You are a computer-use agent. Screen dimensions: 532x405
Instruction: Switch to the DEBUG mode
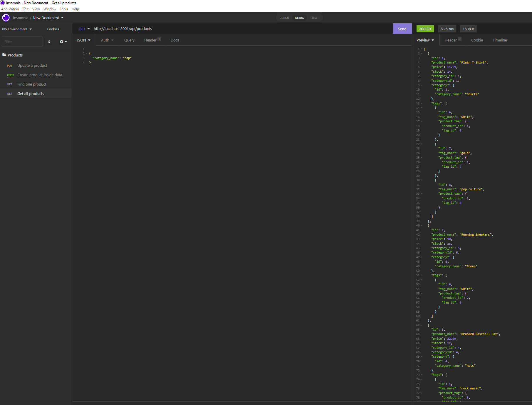(299, 18)
